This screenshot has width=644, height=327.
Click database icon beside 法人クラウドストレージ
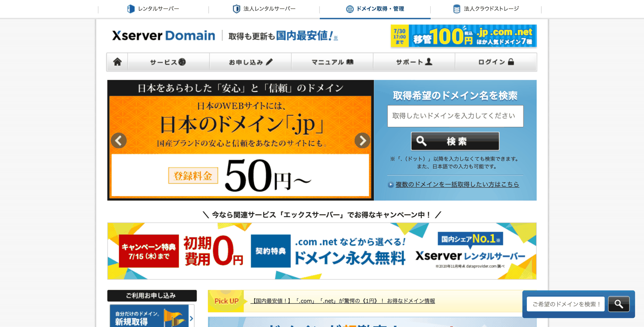coord(457,9)
